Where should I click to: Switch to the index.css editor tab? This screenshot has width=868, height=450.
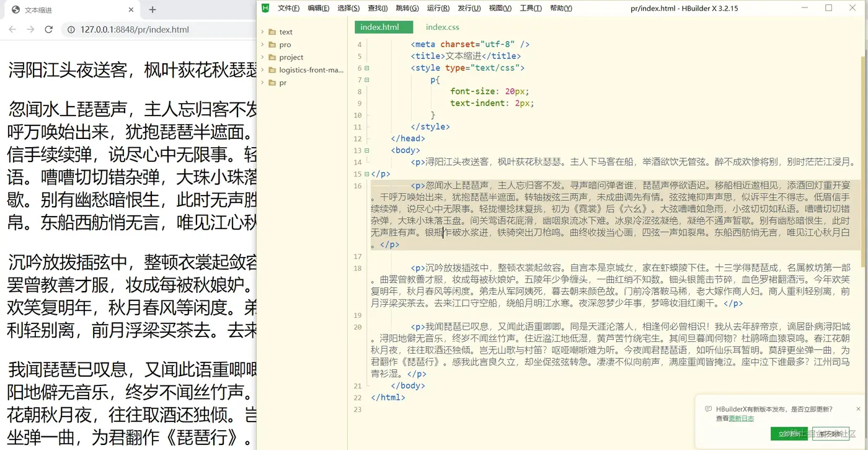click(x=443, y=27)
